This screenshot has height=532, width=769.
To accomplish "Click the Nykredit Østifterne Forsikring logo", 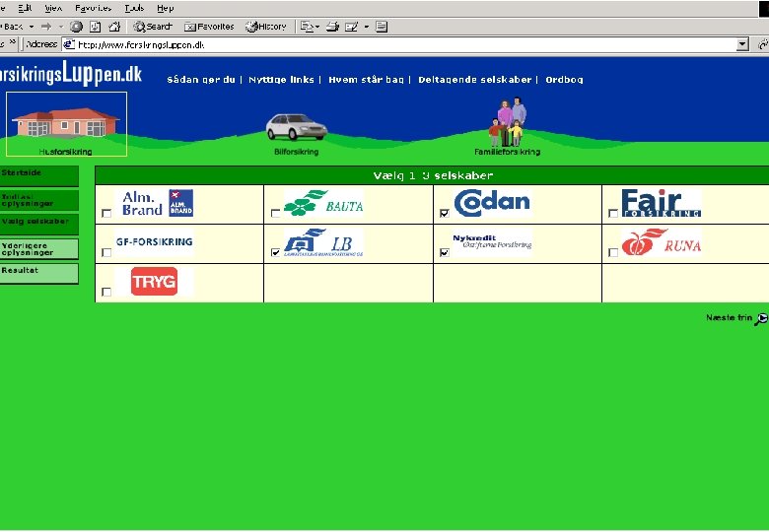I will point(492,242).
